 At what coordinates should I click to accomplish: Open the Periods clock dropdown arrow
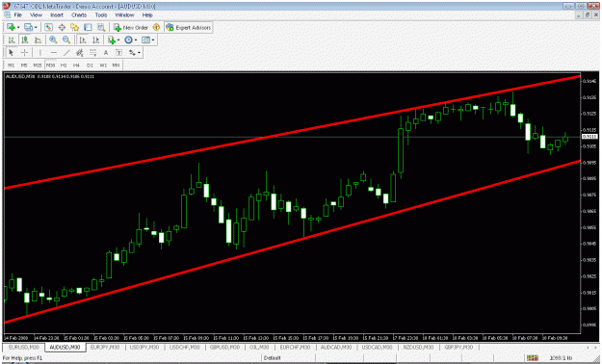click(x=136, y=39)
